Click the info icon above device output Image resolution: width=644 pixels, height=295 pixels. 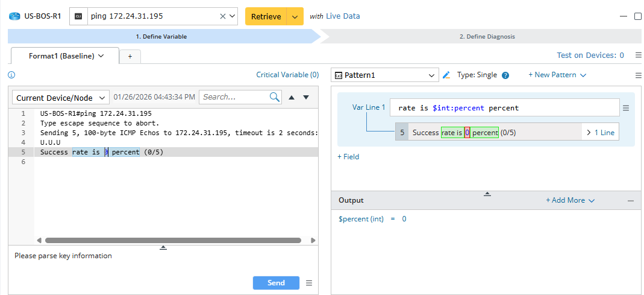(11, 75)
